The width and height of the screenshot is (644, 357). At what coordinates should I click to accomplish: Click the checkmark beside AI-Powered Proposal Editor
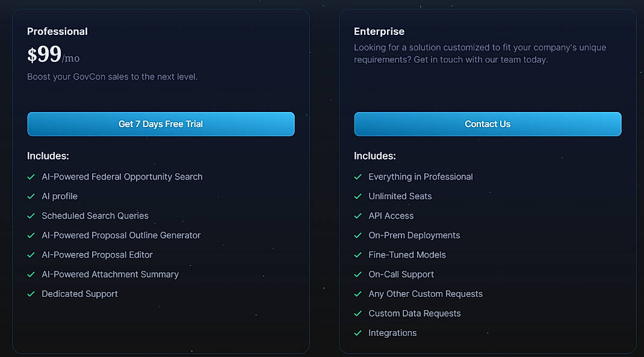click(31, 255)
